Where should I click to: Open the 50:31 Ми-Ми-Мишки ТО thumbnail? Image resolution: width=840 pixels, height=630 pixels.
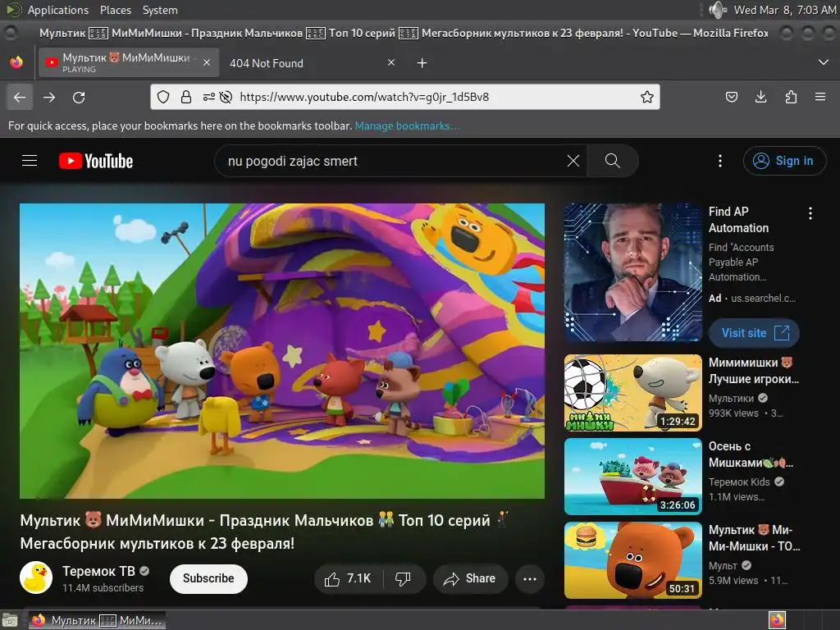click(632, 559)
